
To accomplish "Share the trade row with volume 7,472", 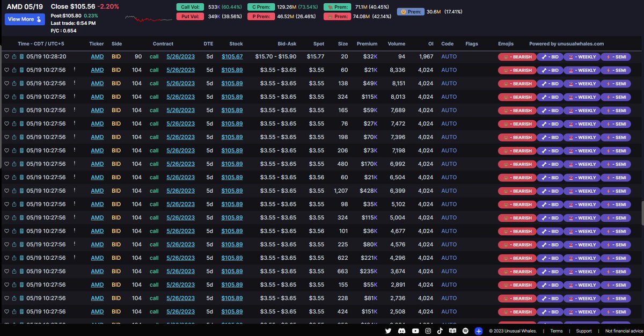I will coord(14,123).
